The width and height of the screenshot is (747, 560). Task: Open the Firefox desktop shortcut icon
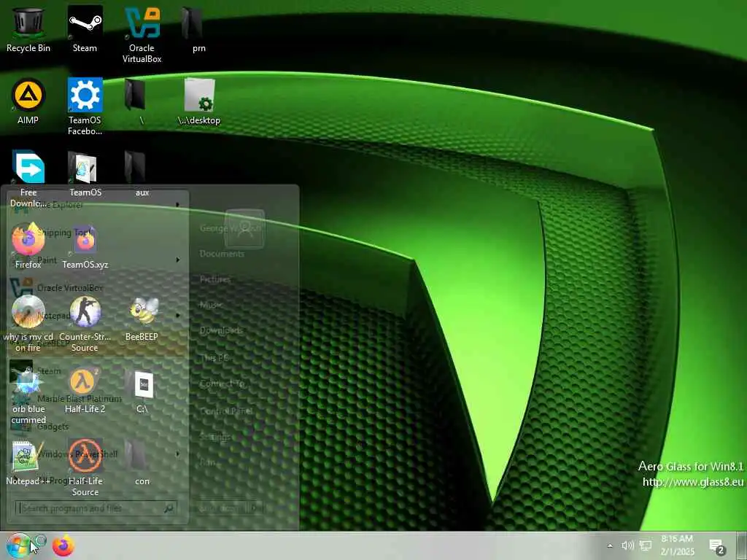[28, 246]
